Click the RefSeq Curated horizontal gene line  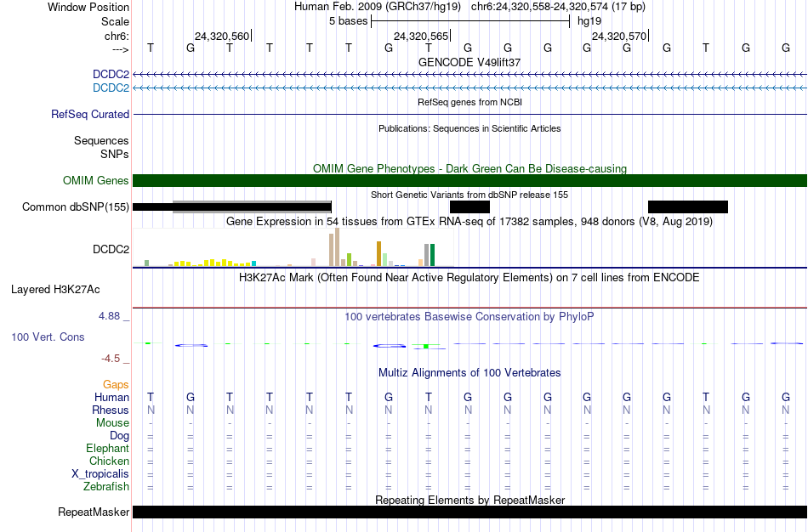coord(469,115)
